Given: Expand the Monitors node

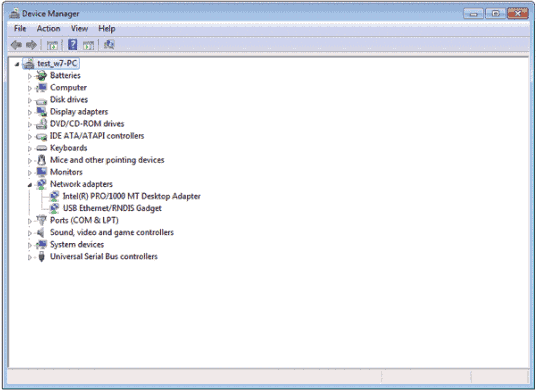Looking at the screenshot, I should pyautogui.click(x=30, y=173).
